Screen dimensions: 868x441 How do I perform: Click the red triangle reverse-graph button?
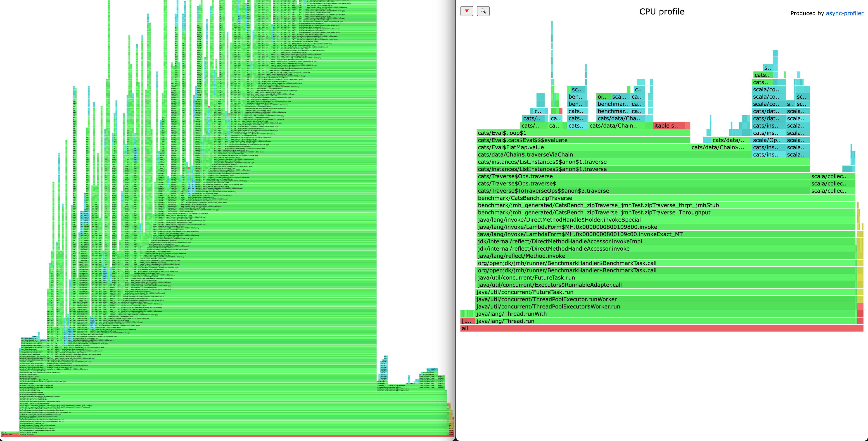click(x=467, y=11)
